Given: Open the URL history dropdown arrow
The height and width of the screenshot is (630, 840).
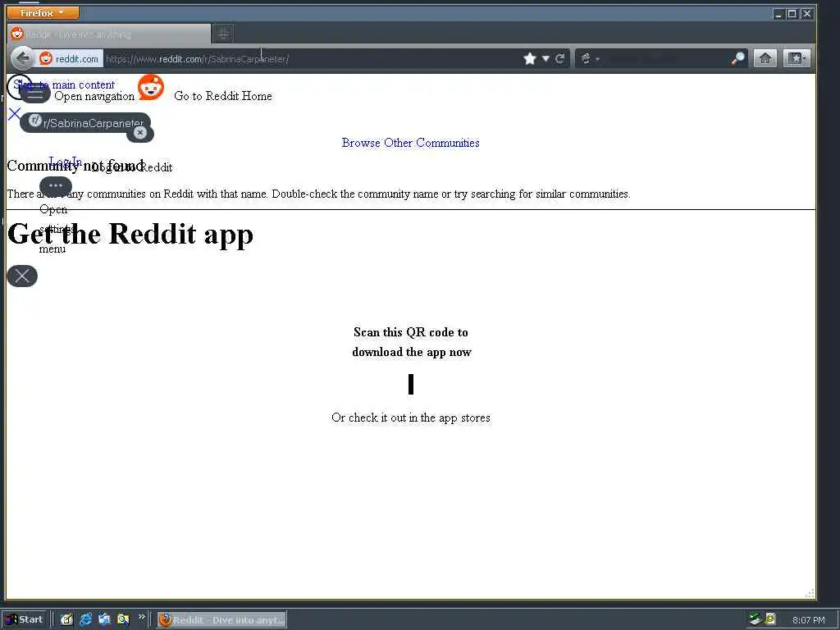Looking at the screenshot, I should tap(546, 58).
